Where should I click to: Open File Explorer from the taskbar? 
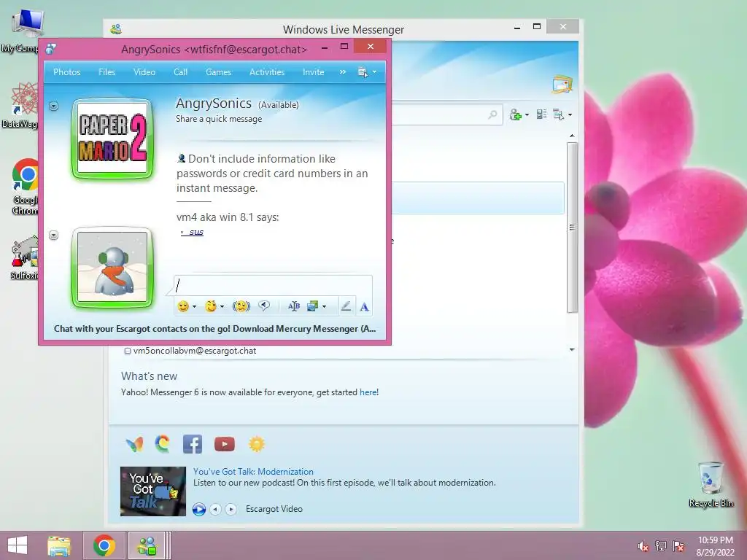click(x=59, y=545)
